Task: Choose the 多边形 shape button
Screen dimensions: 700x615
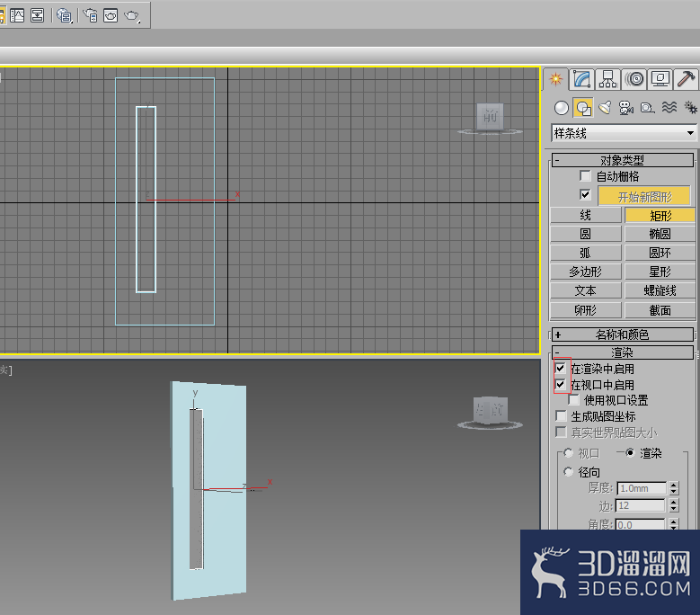Action: tap(585, 272)
